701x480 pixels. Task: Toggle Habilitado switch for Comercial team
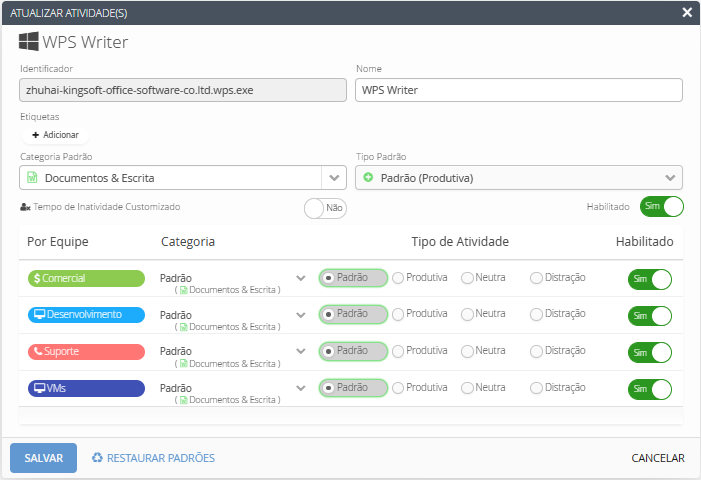pos(650,279)
